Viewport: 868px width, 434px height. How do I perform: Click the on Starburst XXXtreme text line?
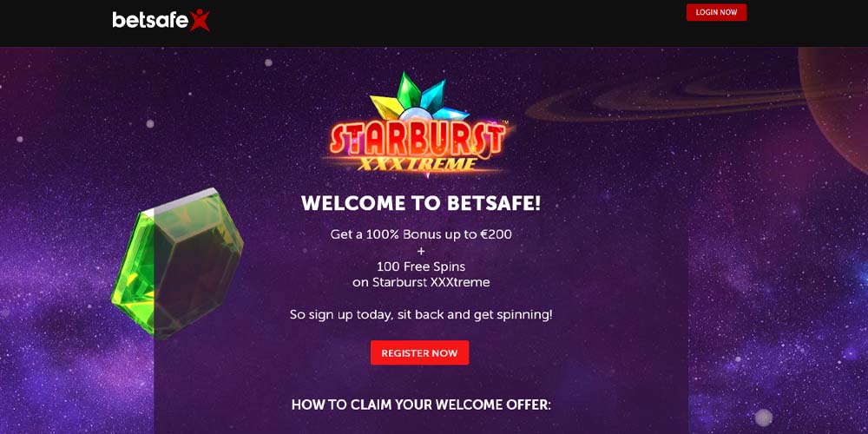pyautogui.click(x=421, y=282)
